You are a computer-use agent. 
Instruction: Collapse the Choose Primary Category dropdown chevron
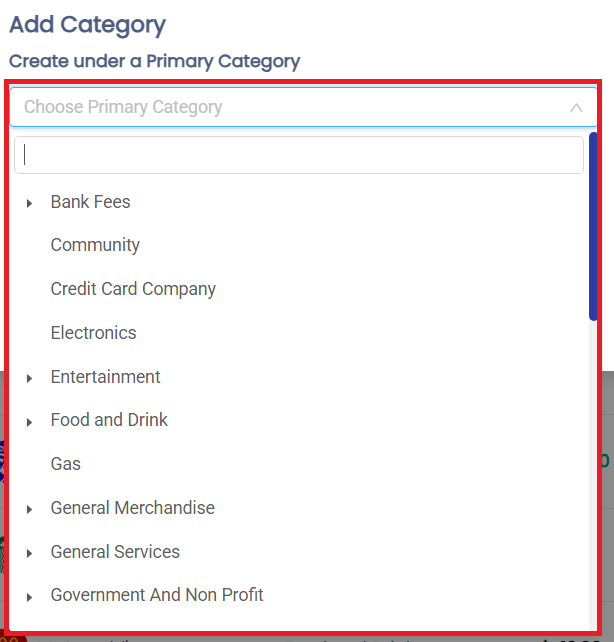(576, 108)
